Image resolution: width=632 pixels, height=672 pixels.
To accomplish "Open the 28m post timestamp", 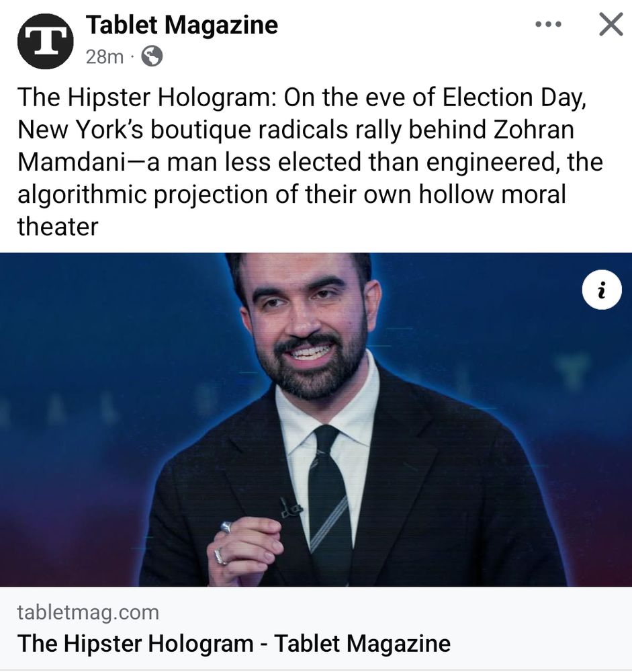I will [x=105, y=56].
